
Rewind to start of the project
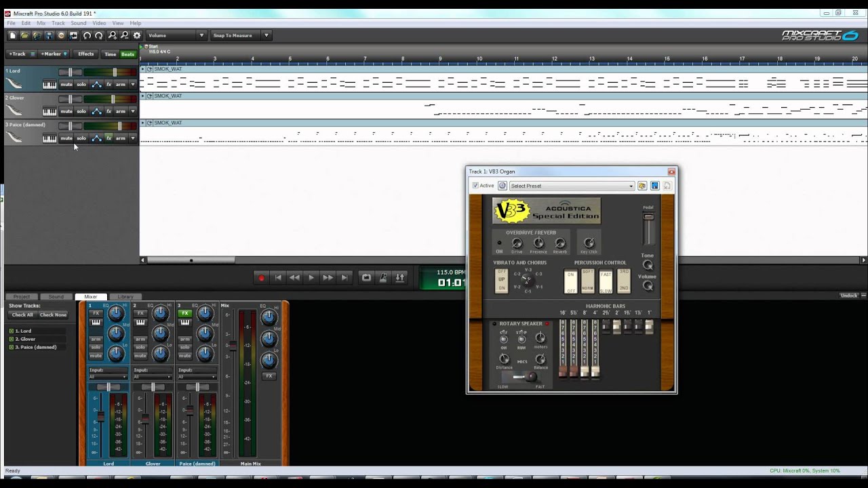click(278, 277)
